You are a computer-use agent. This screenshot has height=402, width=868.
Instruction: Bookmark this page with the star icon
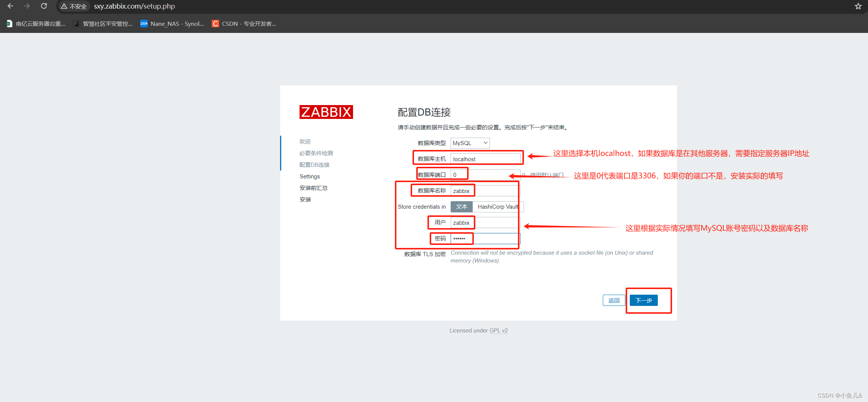[x=858, y=6]
